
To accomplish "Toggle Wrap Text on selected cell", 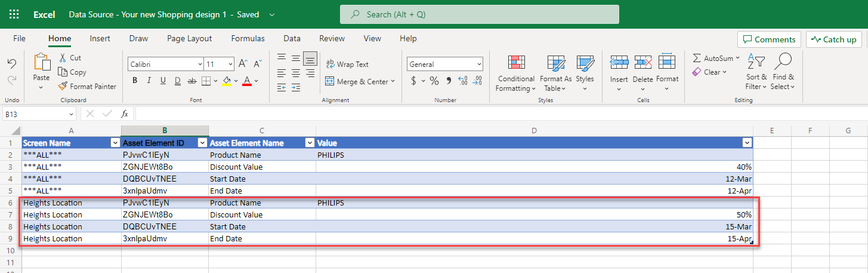I will [x=347, y=64].
